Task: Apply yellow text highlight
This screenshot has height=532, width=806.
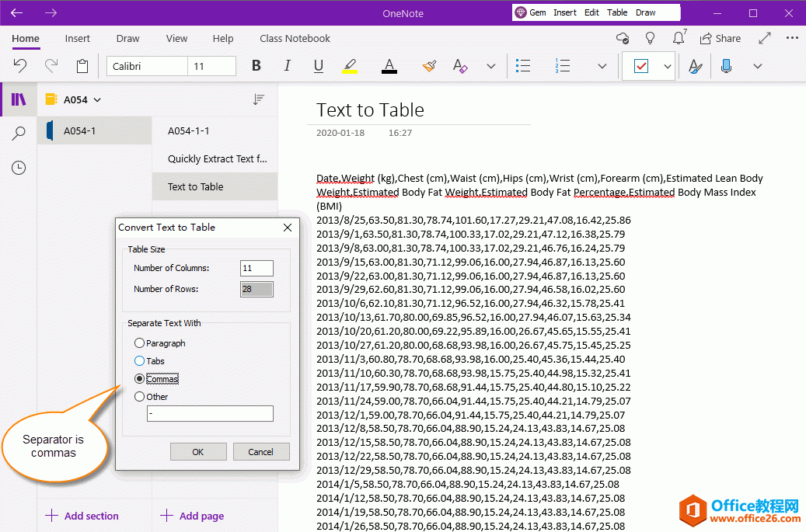Action: 349,66
